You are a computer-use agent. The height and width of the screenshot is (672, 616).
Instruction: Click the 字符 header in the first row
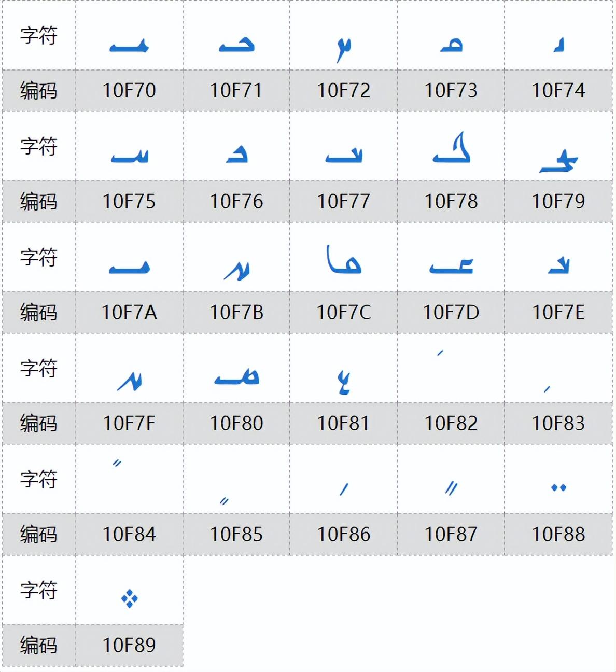tap(38, 35)
